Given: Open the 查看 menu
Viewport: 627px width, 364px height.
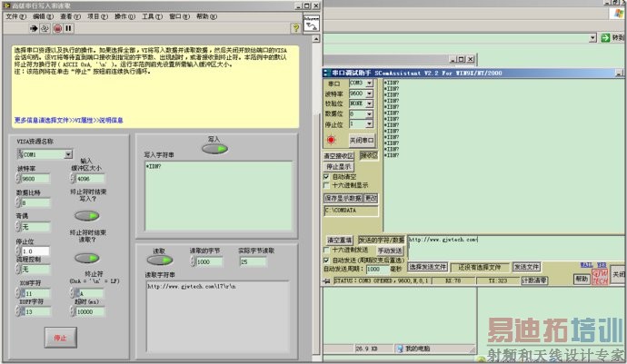Looking at the screenshot, I should pos(70,16).
